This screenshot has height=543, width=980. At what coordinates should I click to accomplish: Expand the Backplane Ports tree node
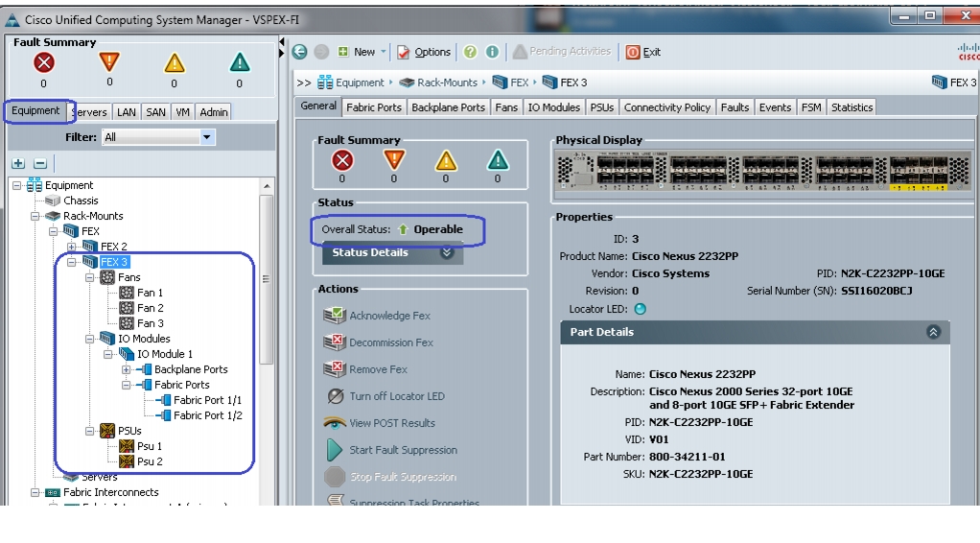pyautogui.click(x=126, y=369)
